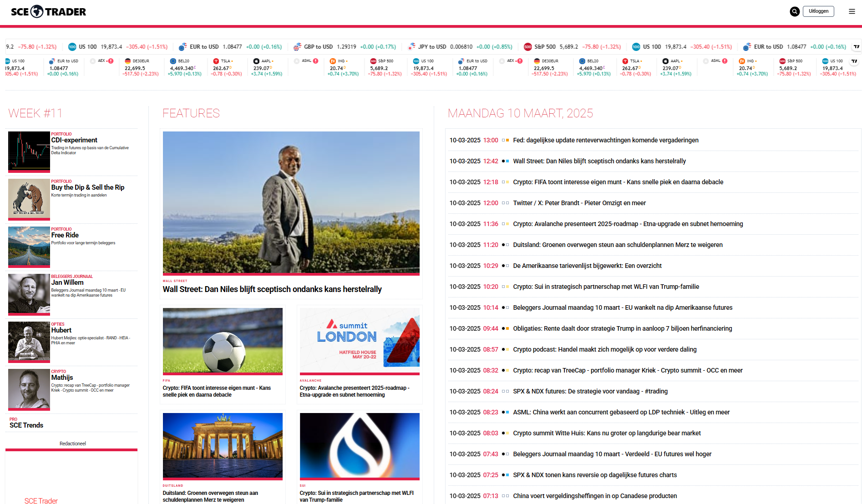Screen dimensions: 862x504
Task: Open the Brandenburg Gate Duitsland article image
Action: point(223,446)
